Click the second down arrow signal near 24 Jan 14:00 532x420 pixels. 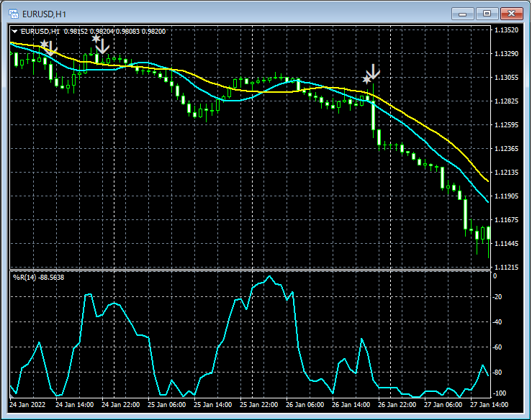coord(103,45)
